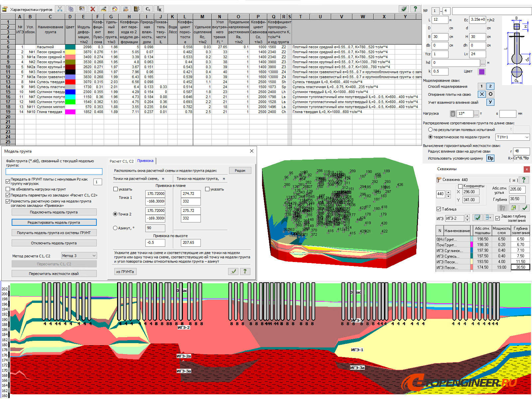
Task: Select pile modeling method 2
Action: click(x=490, y=86)
